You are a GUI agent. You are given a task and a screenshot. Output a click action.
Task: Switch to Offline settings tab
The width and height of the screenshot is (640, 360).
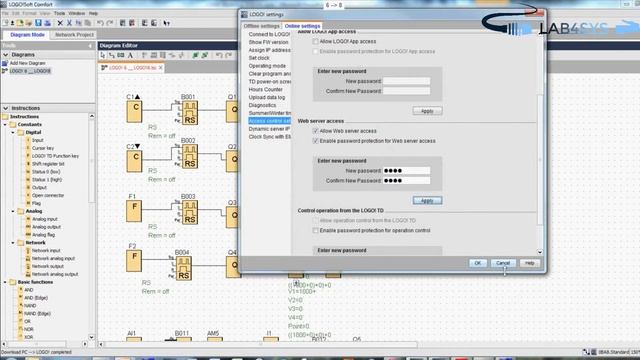(x=262, y=26)
